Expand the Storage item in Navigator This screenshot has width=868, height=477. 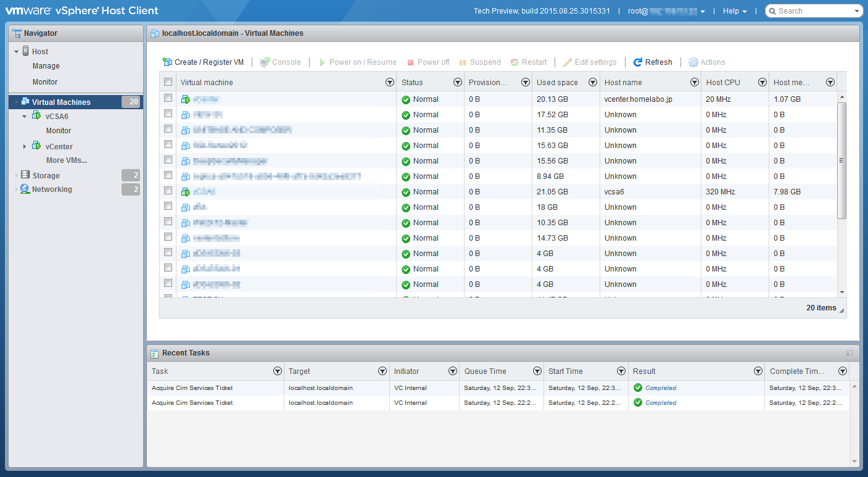(x=16, y=175)
